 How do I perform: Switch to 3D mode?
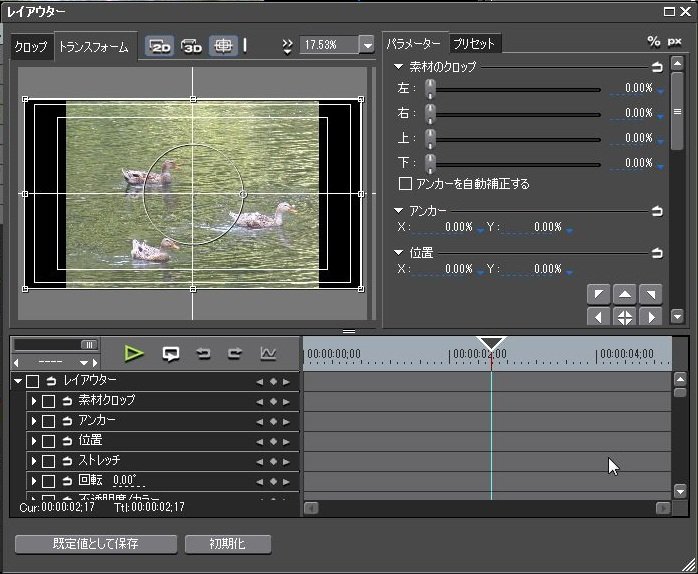(x=191, y=46)
